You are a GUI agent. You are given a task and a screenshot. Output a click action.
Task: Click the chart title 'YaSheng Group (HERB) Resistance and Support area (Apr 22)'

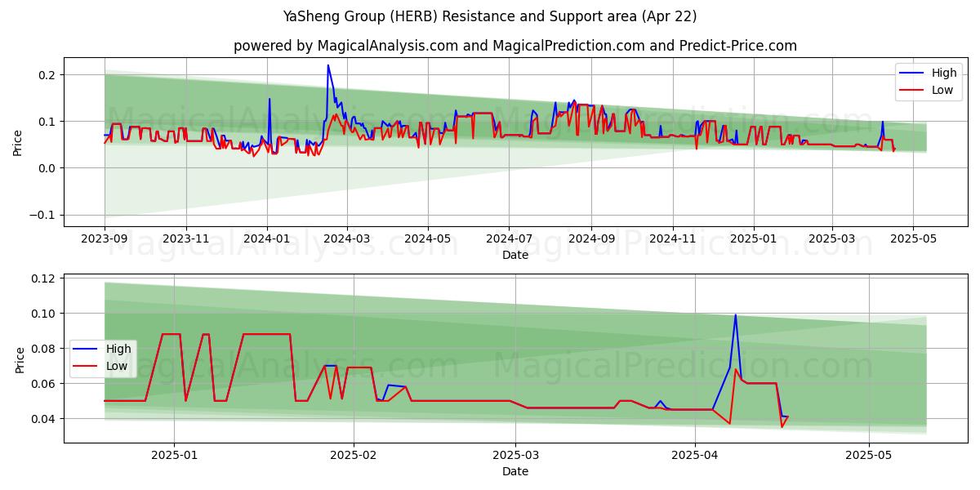[x=490, y=16]
